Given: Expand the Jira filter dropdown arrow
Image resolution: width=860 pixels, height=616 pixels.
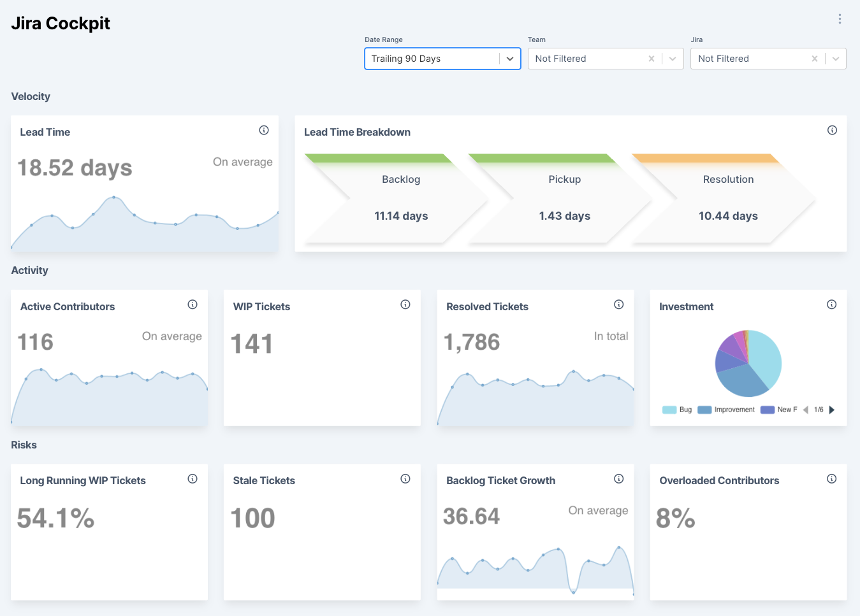Looking at the screenshot, I should coord(836,59).
